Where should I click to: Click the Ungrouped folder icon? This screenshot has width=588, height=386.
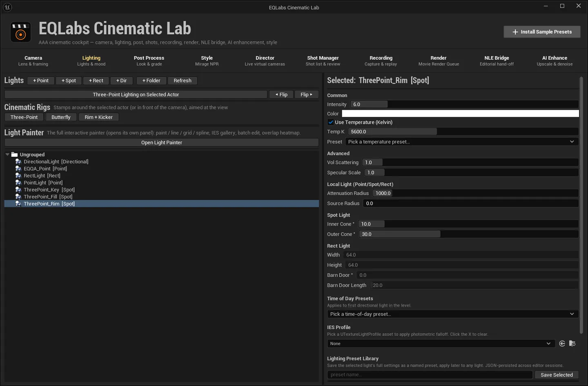pos(14,155)
